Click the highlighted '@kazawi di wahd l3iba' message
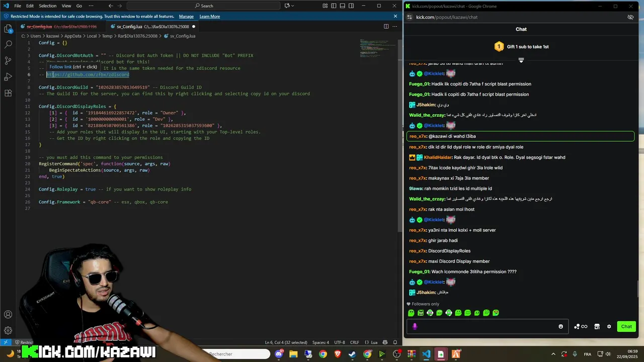The image size is (644, 362). click(521, 136)
